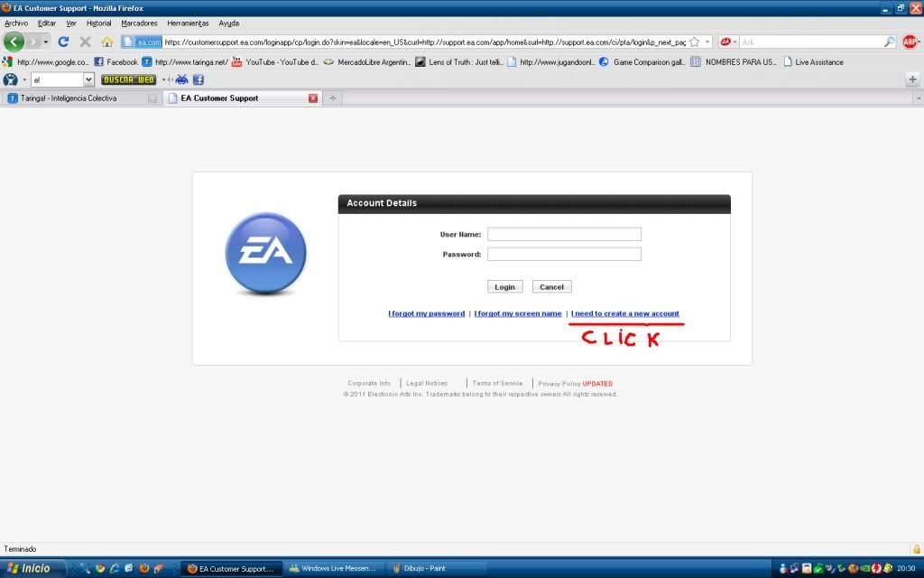Click the page identity ea.com badge
The width and height of the screenshot is (924, 578).
pos(142,42)
